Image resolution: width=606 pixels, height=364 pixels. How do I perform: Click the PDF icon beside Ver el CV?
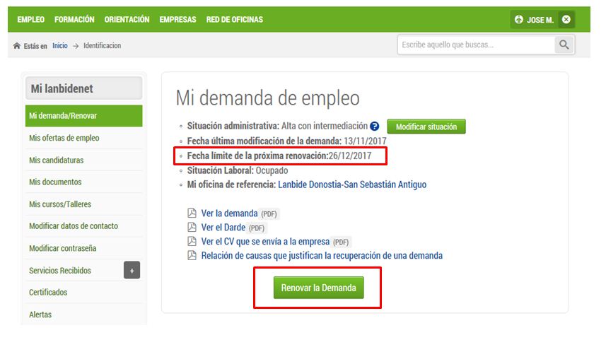[192, 242]
